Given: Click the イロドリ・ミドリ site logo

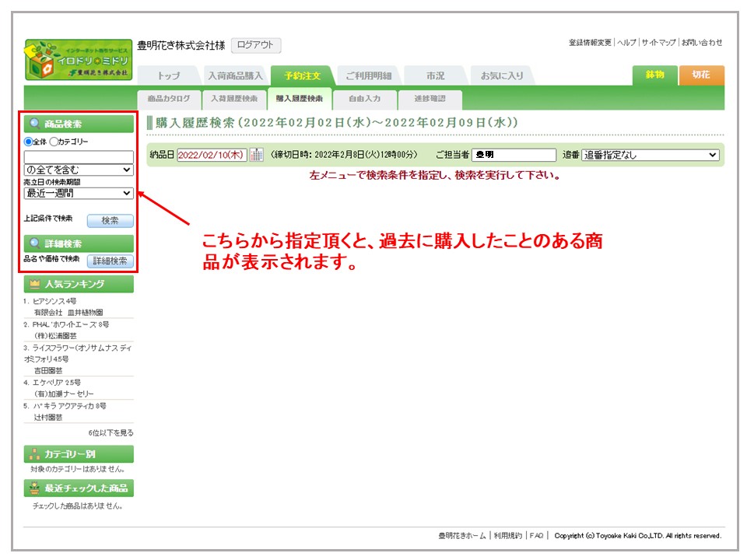Looking at the screenshot, I should (78, 60).
